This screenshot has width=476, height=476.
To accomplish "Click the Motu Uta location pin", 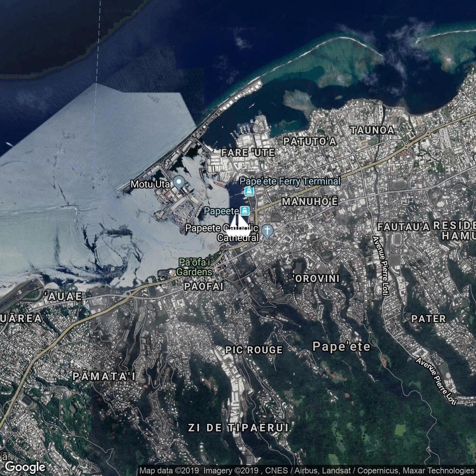I will [179, 182].
